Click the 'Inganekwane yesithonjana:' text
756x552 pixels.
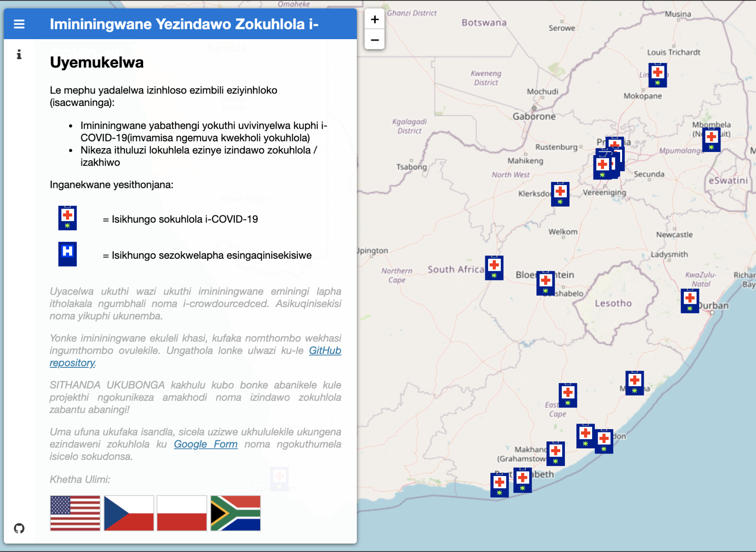coord(111,185)
